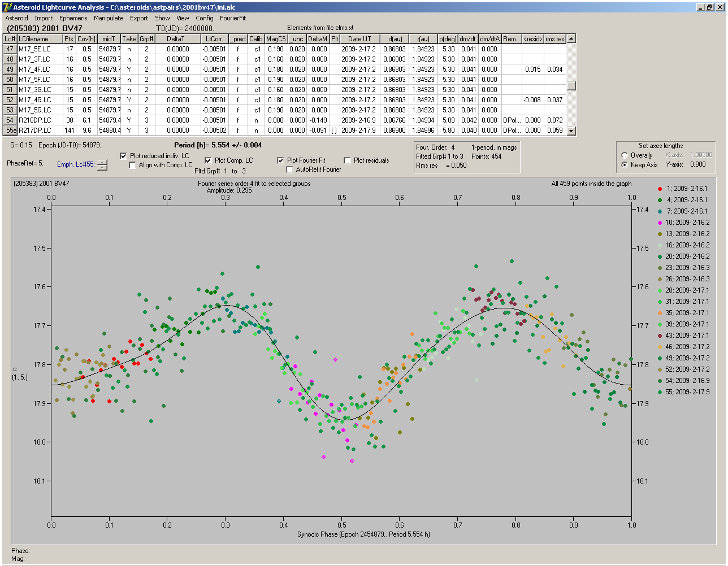The height and width of the screenshot is (566, 728).
Task: Increment Emph. Lc# with the up spinner arrow
Action: click(102, 162)
